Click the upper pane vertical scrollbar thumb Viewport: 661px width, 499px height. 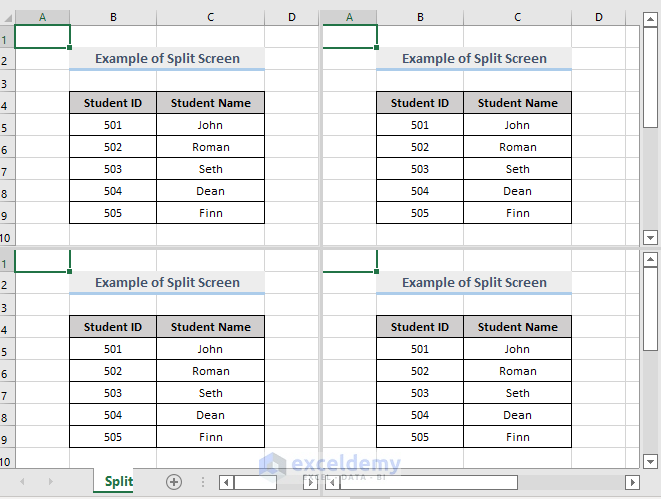650,77
